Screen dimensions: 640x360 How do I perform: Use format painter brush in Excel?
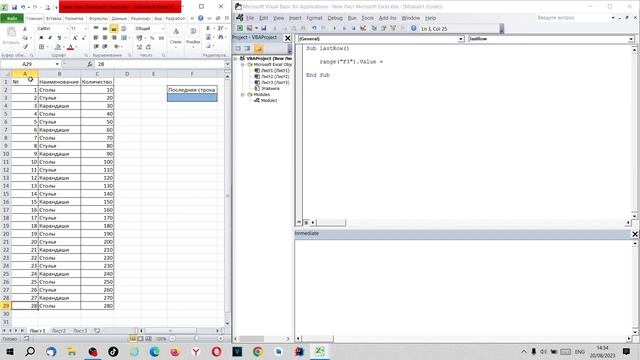pyautogui.click(x=25, y=47)
